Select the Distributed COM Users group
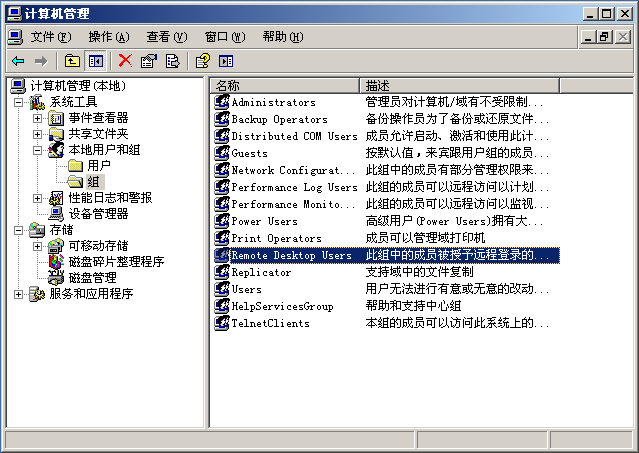 point(294,136)
